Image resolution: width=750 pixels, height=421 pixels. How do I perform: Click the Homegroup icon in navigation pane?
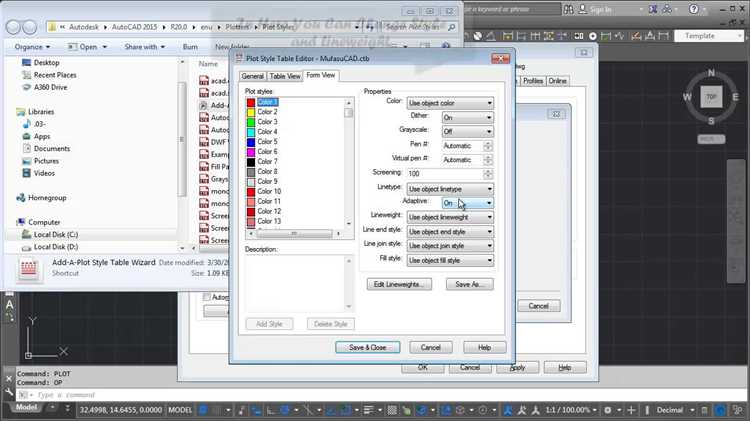click(x=21, y=197)
